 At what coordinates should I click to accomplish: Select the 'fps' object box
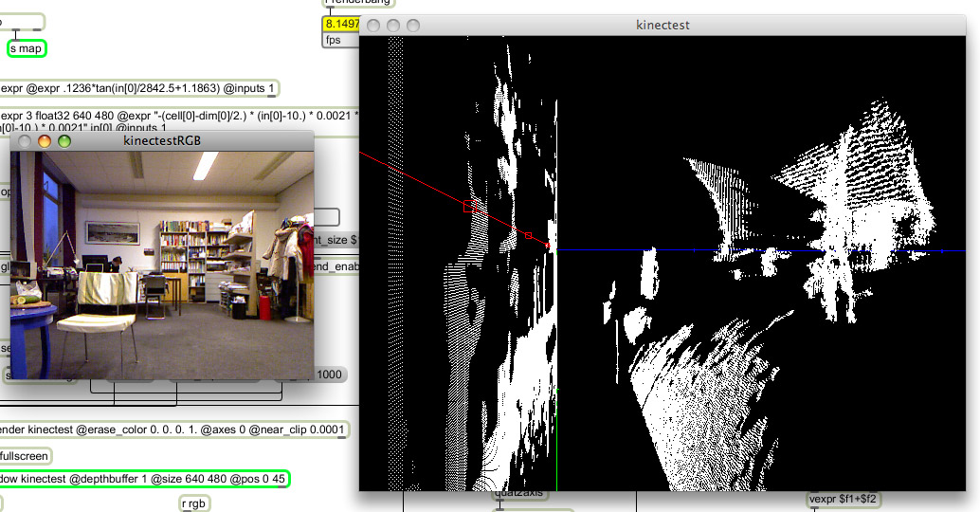tap(341, 40)
